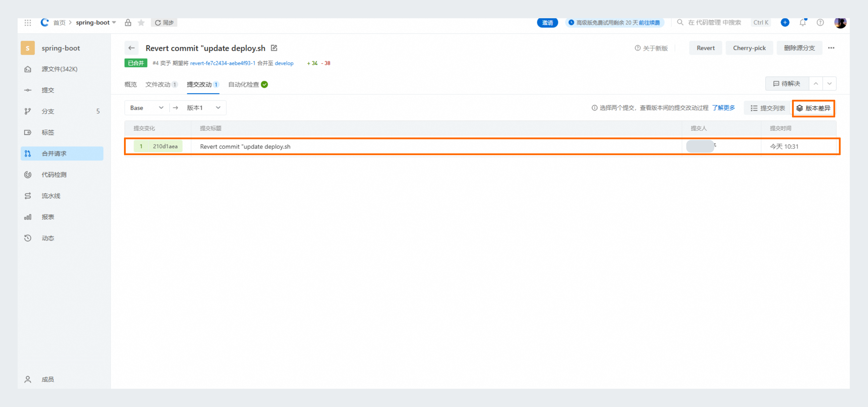
Task: Click the pending resolution comments button
Action: click(787, 84)
